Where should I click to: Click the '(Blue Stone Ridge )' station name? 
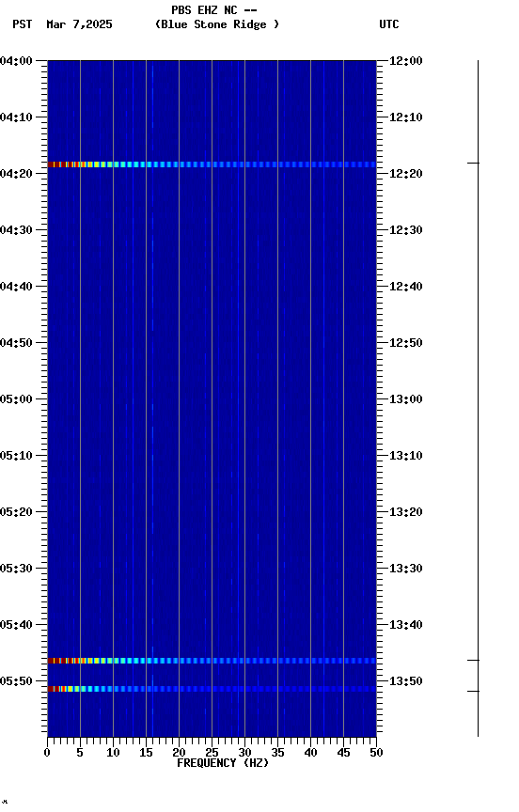217,24
